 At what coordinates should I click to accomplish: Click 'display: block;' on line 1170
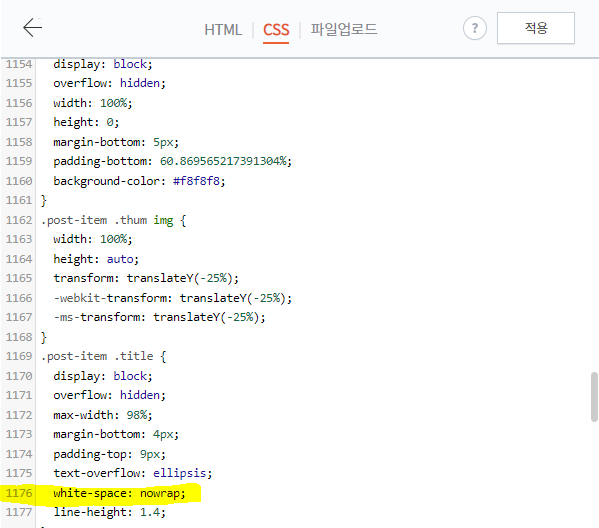point(103,376)
